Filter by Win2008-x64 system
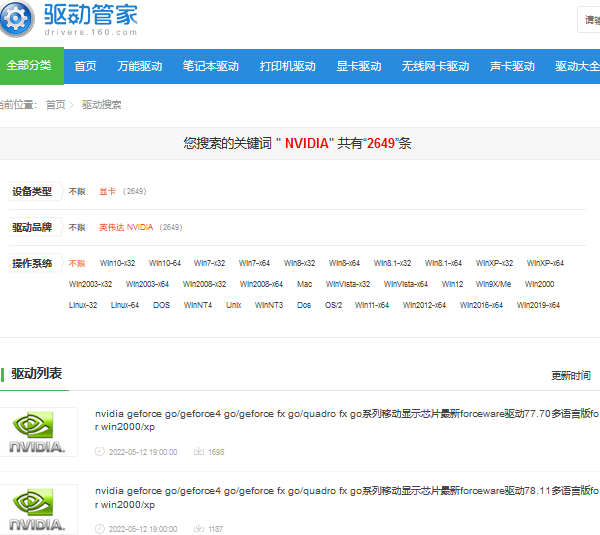Viewport: 600px width, 535px height. (261, 284)
